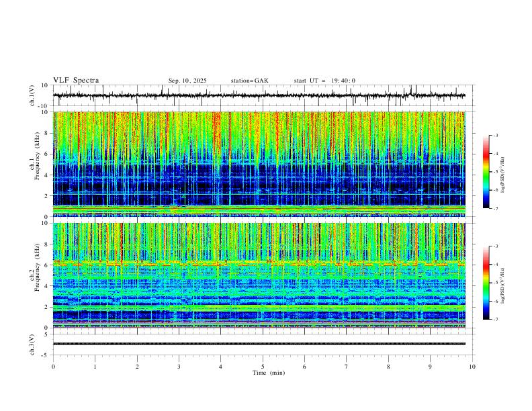Click the ch.2 colorbar "log(PSD)" label
This screenshot has height=411, width=532.
click(x=502, y=285)
